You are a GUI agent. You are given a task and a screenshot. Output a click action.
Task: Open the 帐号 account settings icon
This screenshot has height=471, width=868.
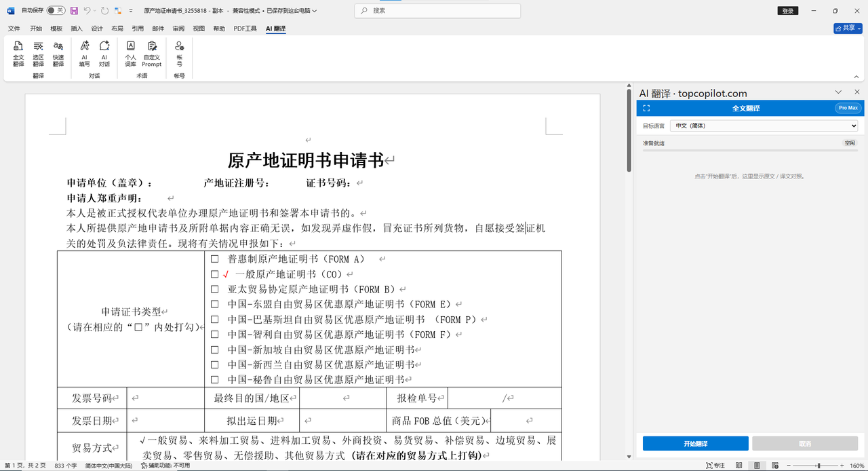179,54
